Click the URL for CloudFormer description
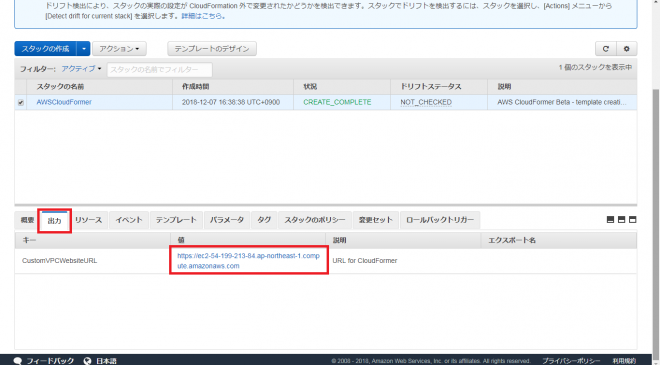The height and width of the screenshot is (365, 660). coord(365,261)
